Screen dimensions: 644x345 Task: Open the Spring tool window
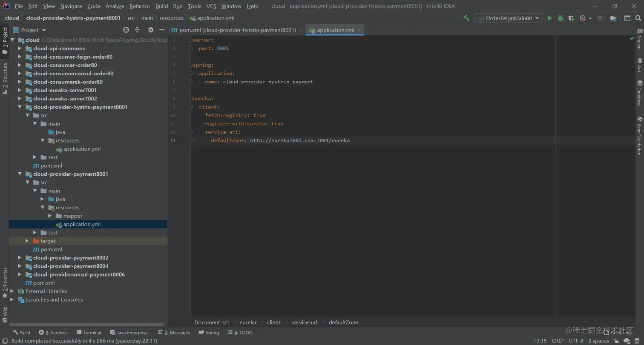(x=209, y=333)
